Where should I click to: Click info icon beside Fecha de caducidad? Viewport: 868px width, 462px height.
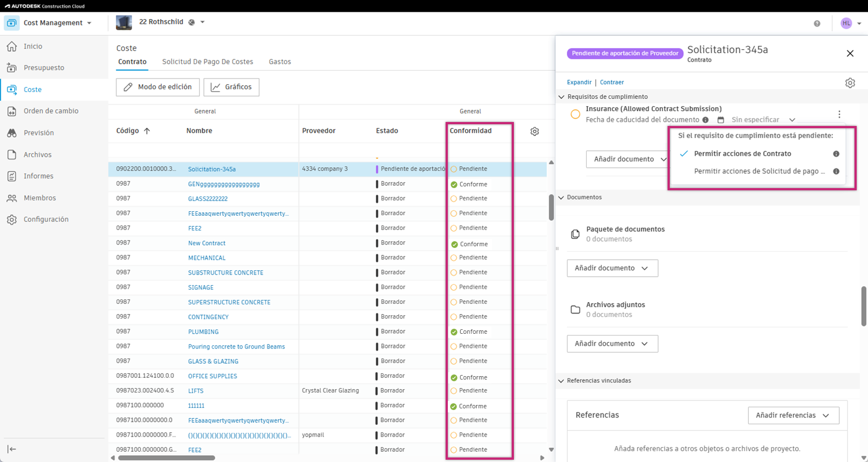pos(705,120)
